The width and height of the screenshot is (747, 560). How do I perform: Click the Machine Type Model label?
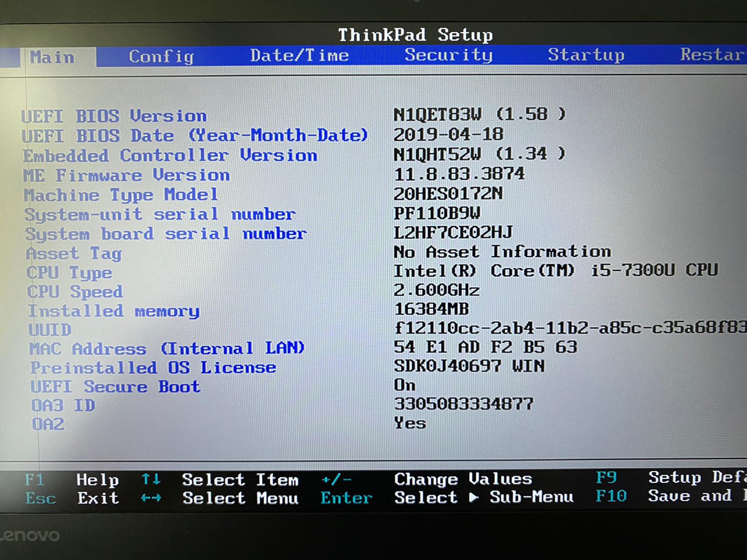[x=121, y=195]
